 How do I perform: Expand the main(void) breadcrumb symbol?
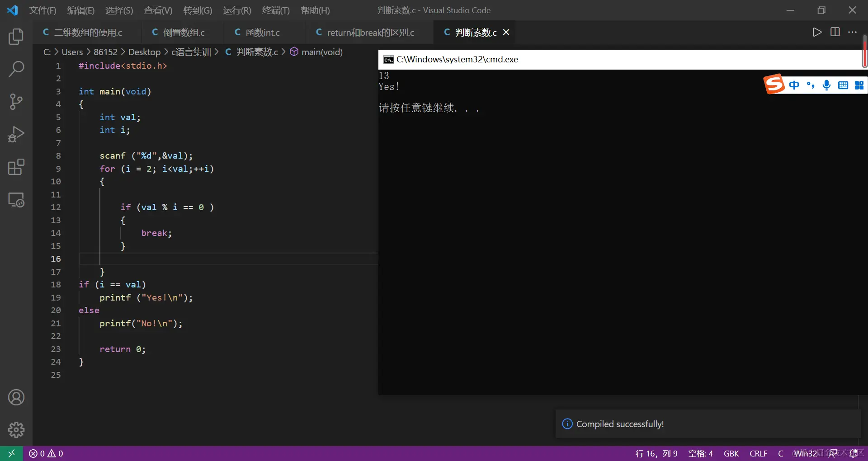(x=322, y=52)
